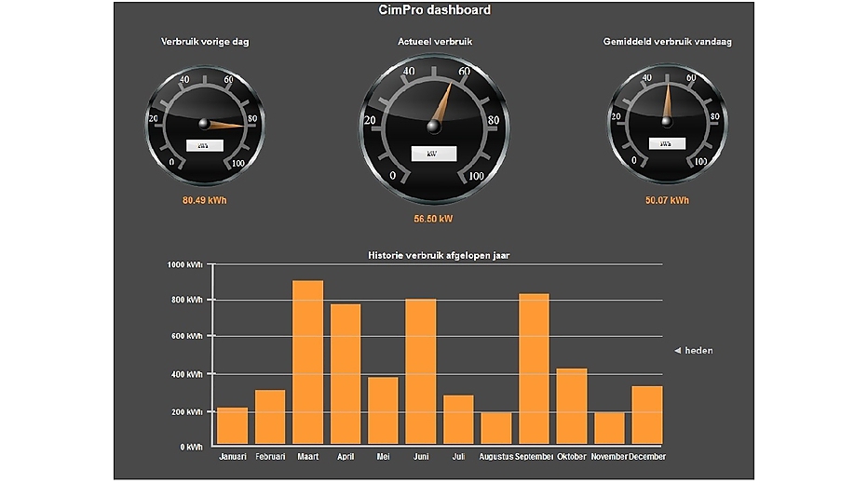Click the Januari axis label
Screen dimensions: 868x483
[233, 457]
